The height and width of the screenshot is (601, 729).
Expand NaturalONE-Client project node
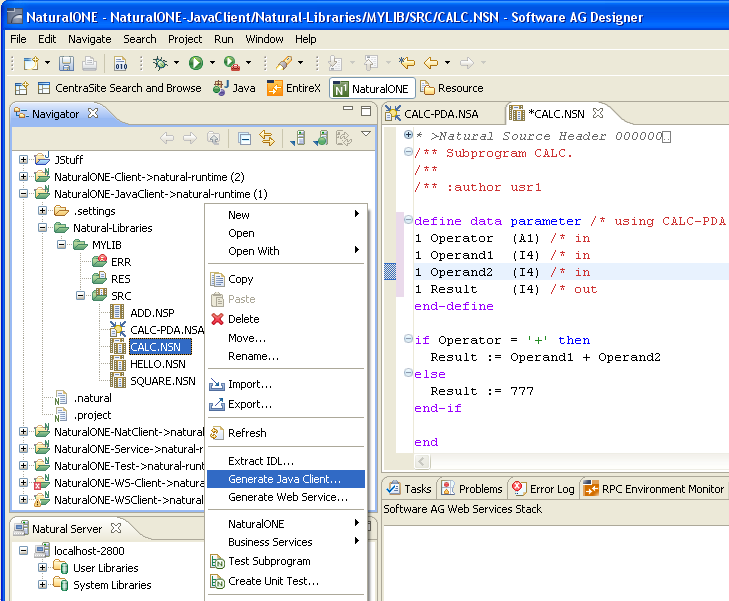pos(23,177)
